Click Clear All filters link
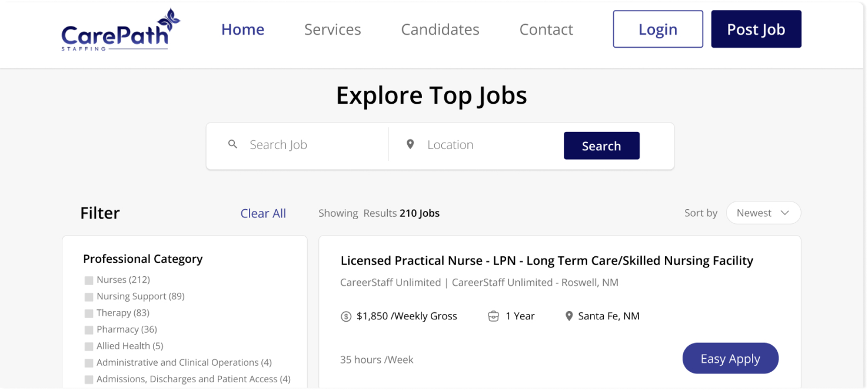Screen dimensions: 868x390 263,214
